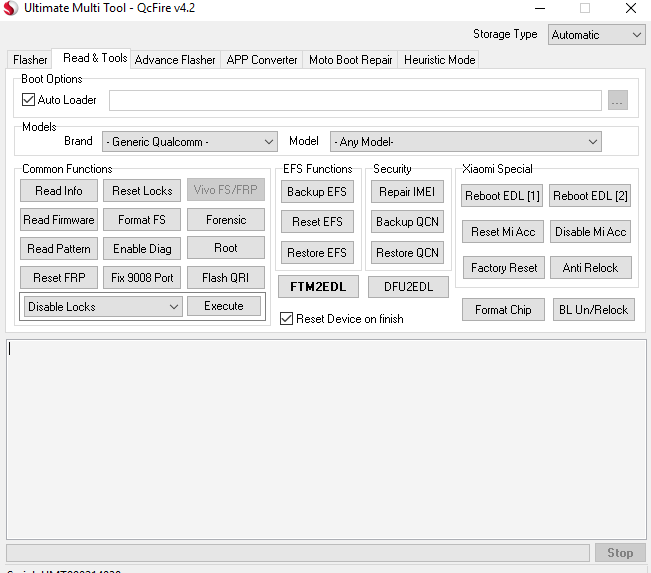The image size is (651, 573).
Task: Switch to the Flasher tab
Action: click(x=30, y=60)
